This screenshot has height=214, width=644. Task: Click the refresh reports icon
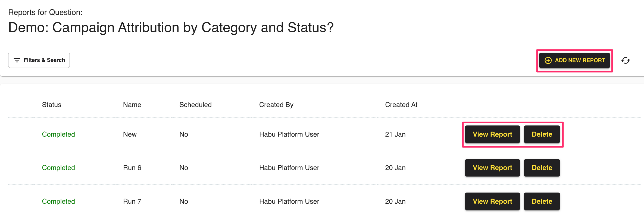pyautogui.click(x=626, y=61)
